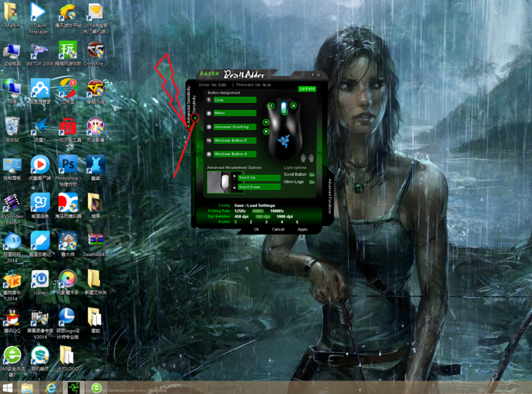Viewport: 532px width, 394px height.
Task: Click the mouse hand-orientation icon
Action: click(308, 158)
